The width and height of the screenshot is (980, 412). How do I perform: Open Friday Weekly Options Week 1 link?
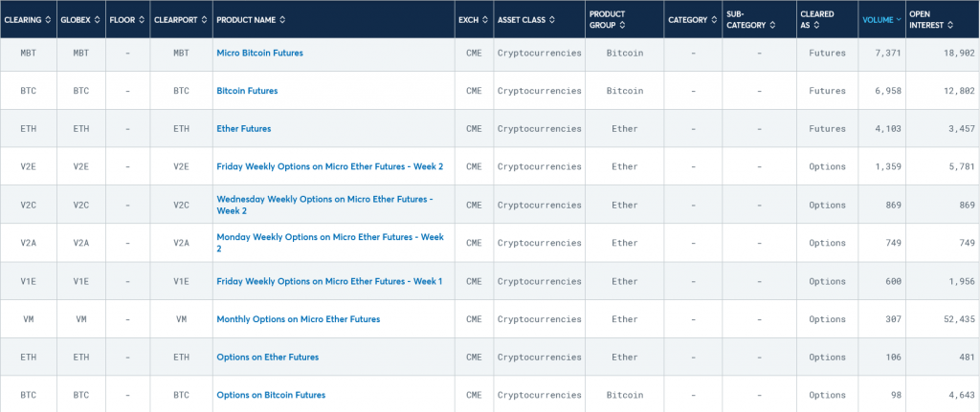(329, 281)
